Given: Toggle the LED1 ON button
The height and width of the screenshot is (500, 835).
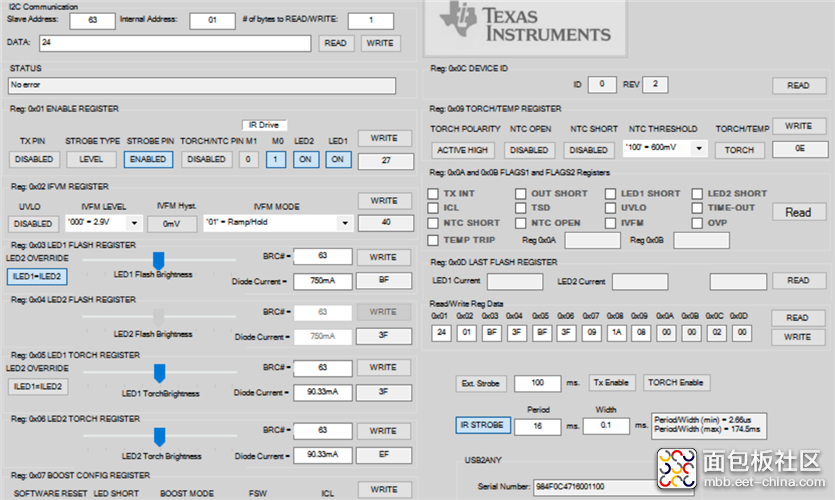Looking at the screenshot, I should click(338, 159).
